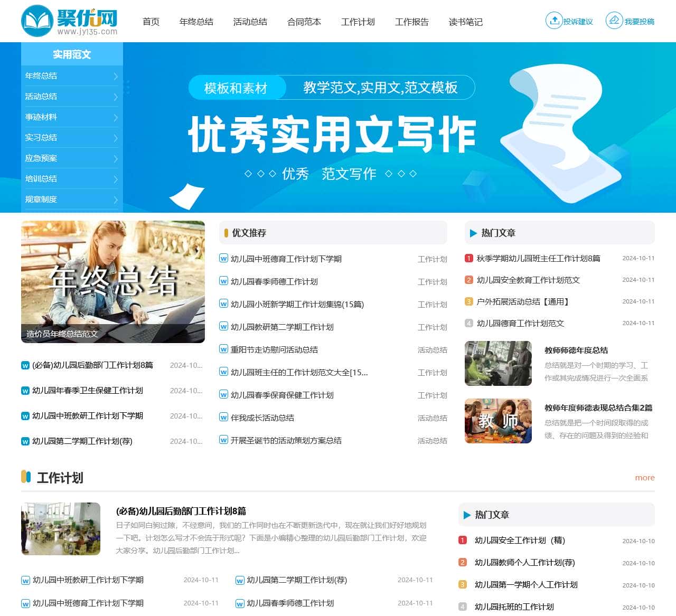
Task: Click the 活动总结 tag beside 重阳节走访慰问活动总结
Action: click(432, 350)
